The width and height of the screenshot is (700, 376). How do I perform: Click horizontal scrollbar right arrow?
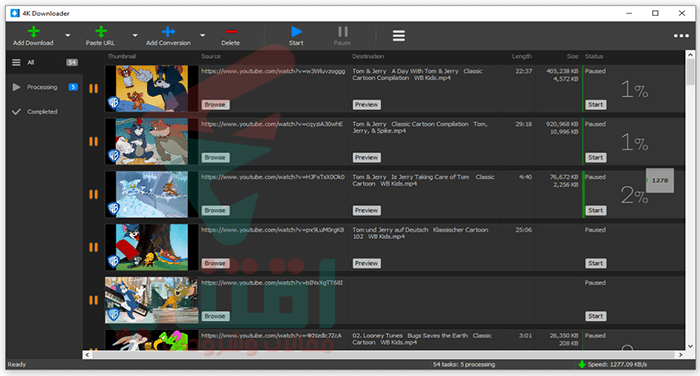[680, 355]
